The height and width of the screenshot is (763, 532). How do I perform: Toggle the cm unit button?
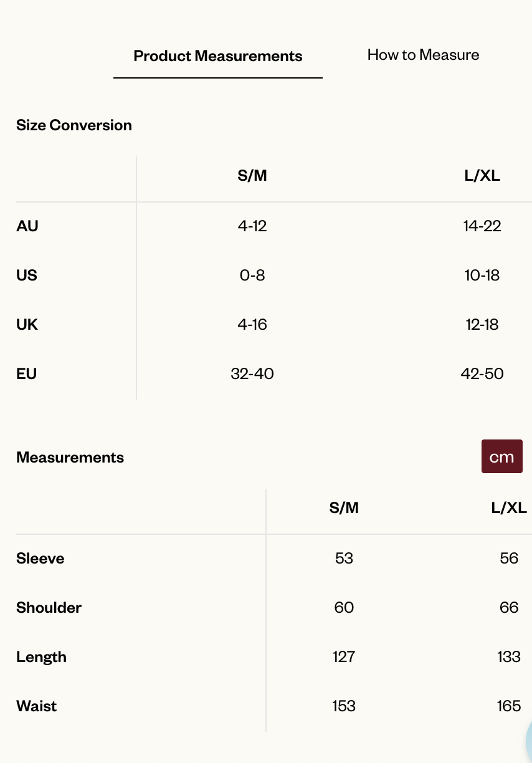501,456
